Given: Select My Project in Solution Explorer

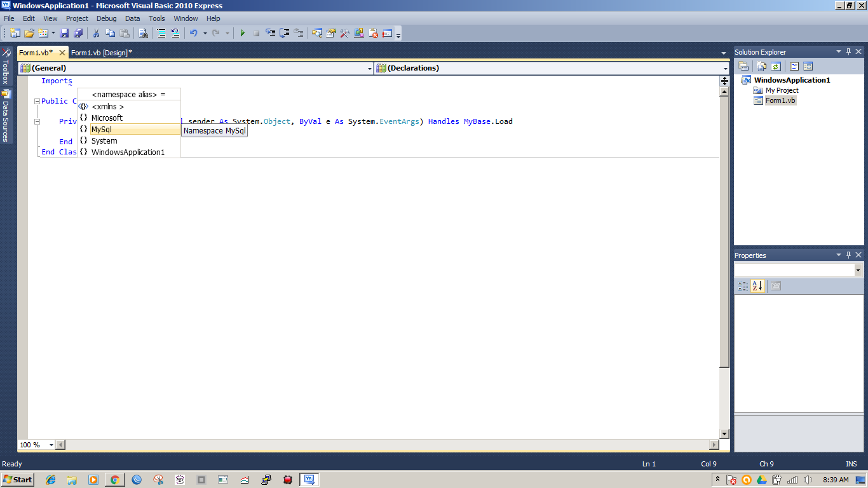Looking at the screenshot, I should coord(776,90).
